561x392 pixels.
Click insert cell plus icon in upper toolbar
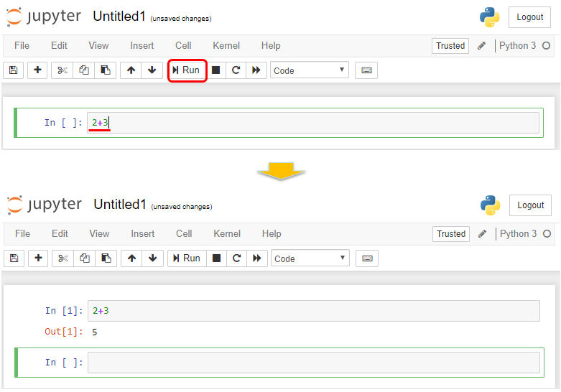coord(37,70)
